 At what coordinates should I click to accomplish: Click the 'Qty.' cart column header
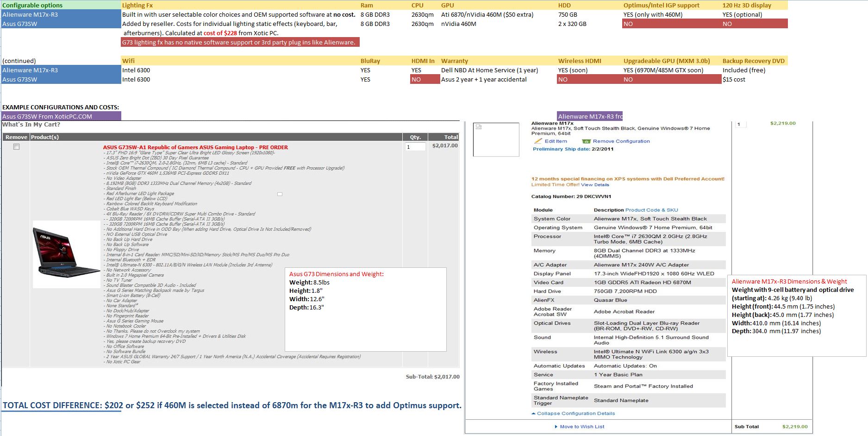coord(415,137)
